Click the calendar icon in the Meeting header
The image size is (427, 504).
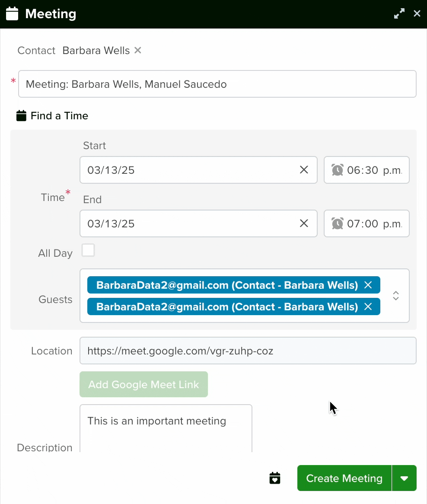tap(12, 14)
